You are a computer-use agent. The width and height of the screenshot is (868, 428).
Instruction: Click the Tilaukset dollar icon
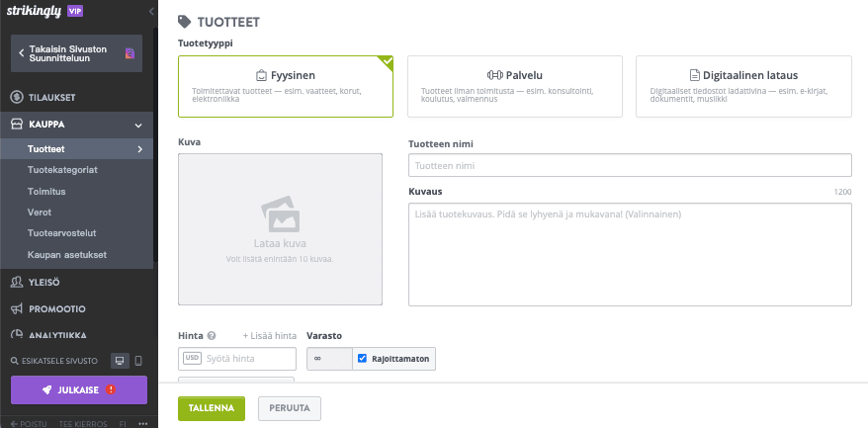pyautogui.click(x=17, y=97)
